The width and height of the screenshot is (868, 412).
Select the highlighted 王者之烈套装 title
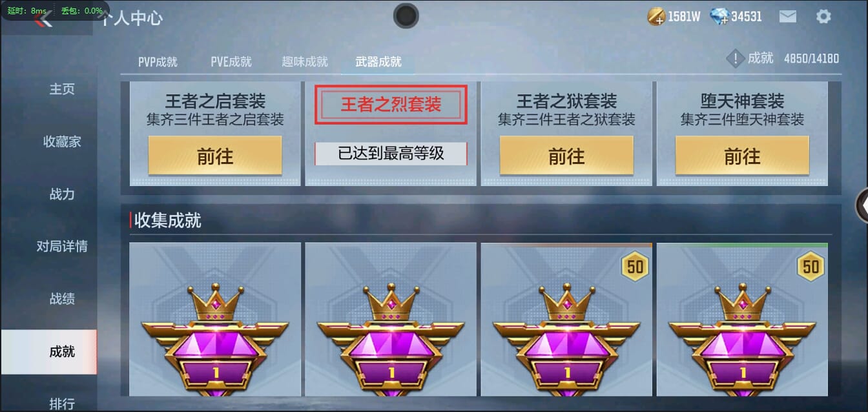391,105
